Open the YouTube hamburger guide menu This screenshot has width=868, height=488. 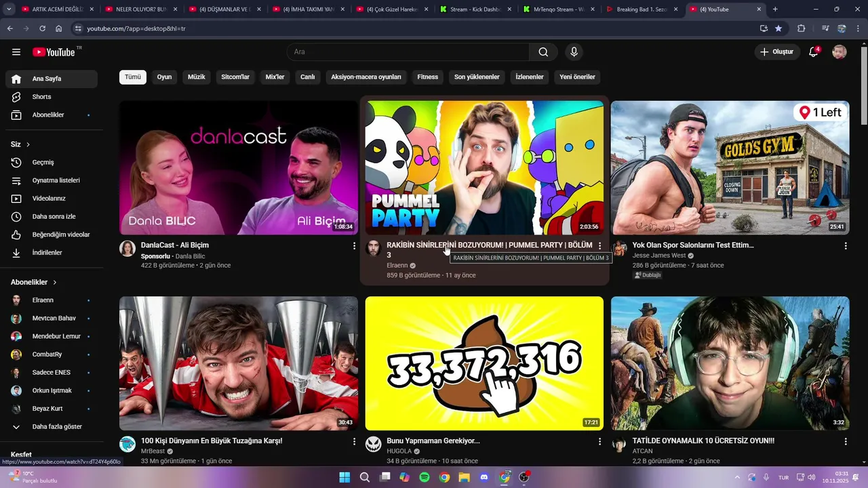coord(16,52)
